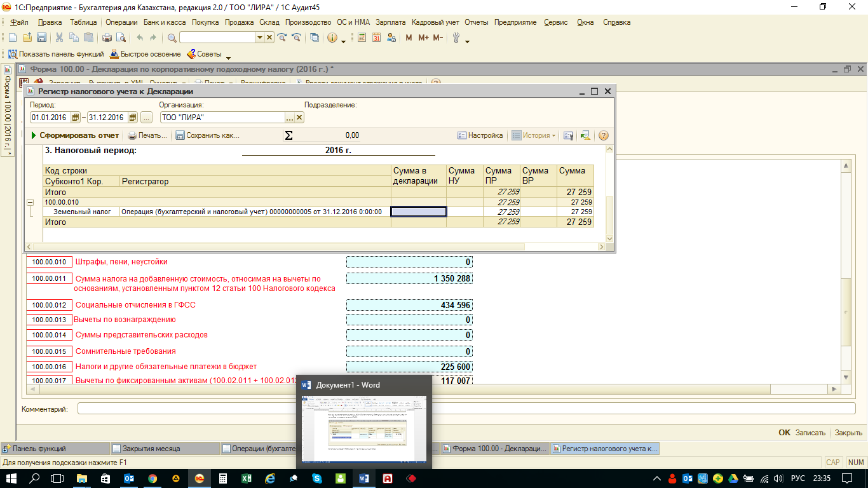Image resolution: width=868 pixels, height=488 pixels.
Task: Switch to Закрытия месяца window tab
Action: [x=164, y=449]
